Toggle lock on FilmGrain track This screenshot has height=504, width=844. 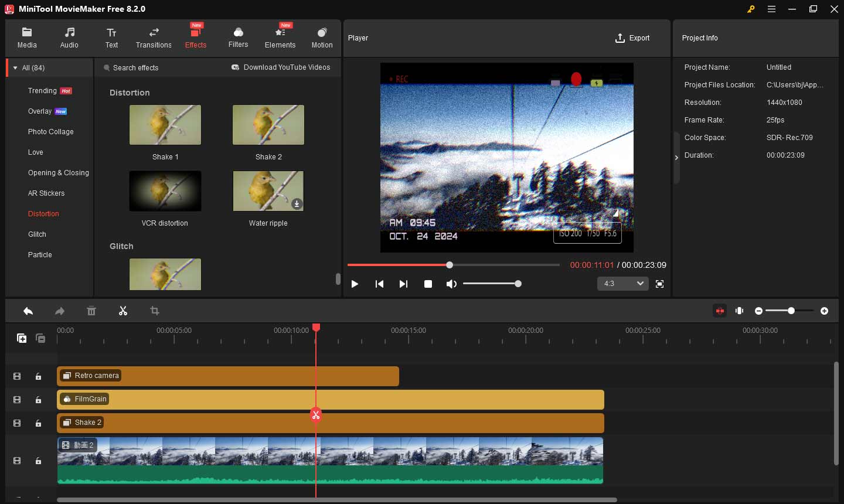(x=38, y=400)
